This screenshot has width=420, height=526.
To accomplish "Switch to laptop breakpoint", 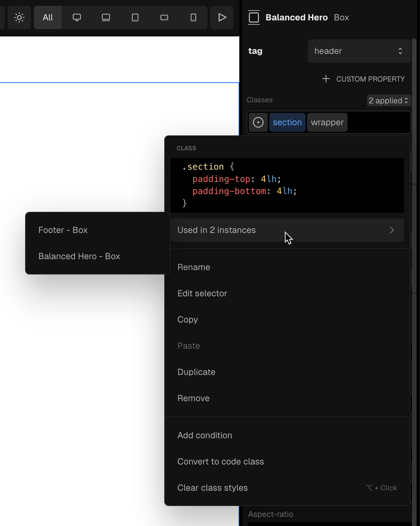I will click(106, 17).
